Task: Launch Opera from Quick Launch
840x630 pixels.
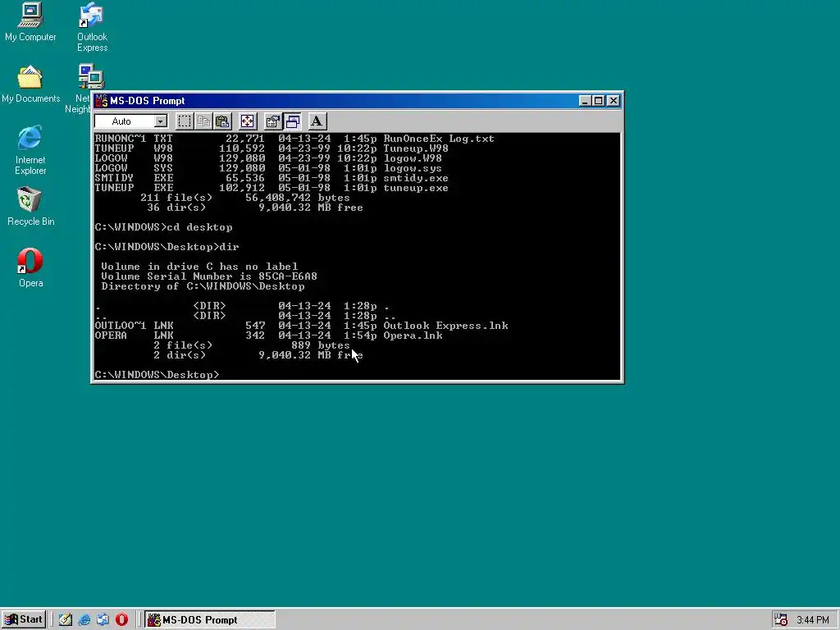Action: coord(121,620)
